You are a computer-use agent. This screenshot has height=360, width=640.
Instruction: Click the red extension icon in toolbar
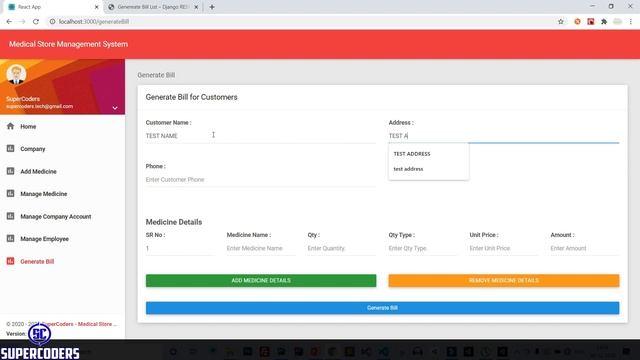point(591,22)
